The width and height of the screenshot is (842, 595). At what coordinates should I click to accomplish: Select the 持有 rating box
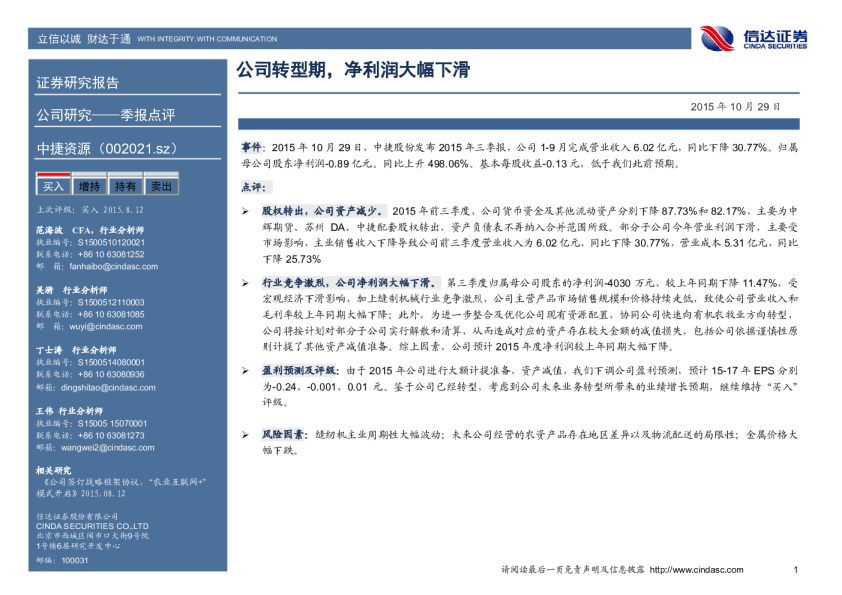[125, 186]
